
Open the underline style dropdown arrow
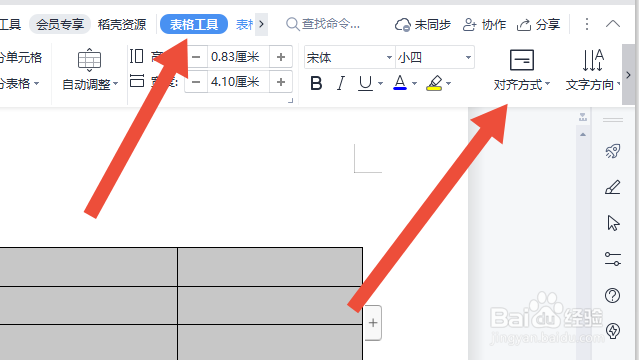(x=380, y=84)
